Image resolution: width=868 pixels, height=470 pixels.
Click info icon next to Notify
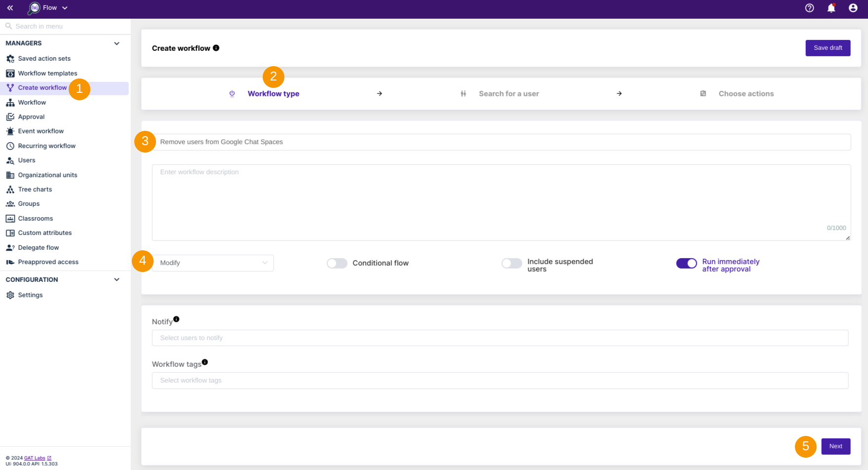176,319
